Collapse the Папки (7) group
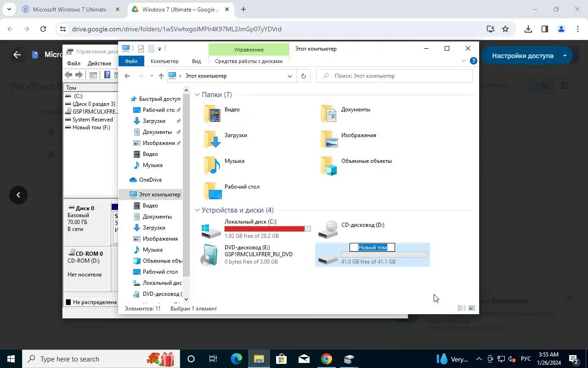588x368 pixels. point(197,95)
